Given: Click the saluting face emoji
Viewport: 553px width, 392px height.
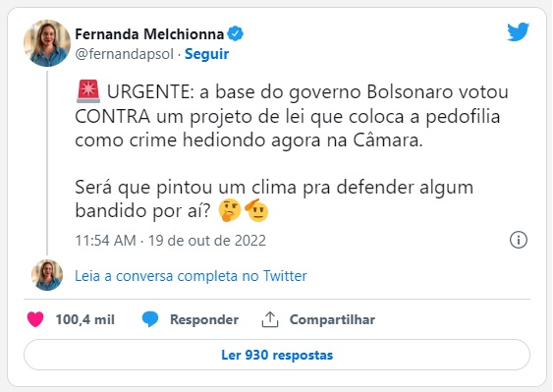Looking at the screenshot, I should (x=256, y=210).
